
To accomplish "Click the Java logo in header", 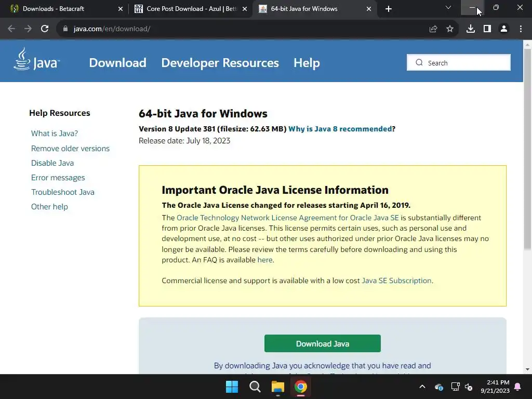I will coord(37,59).
